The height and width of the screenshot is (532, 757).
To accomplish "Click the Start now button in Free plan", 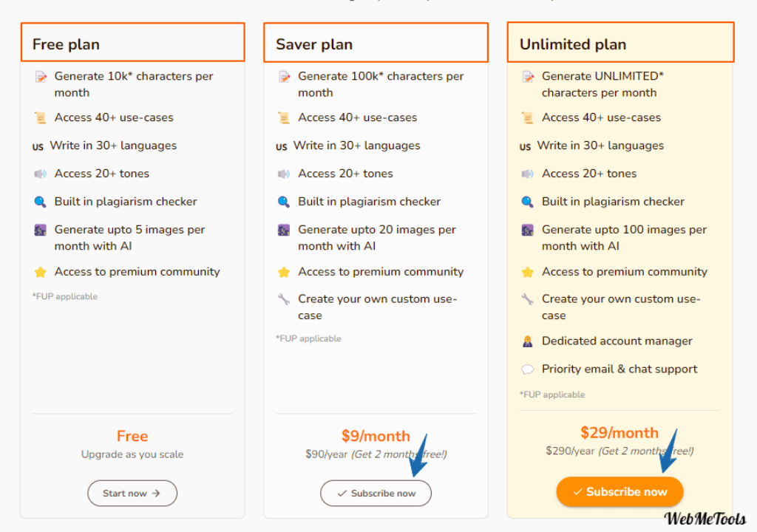I will click(x=132, y=493).
